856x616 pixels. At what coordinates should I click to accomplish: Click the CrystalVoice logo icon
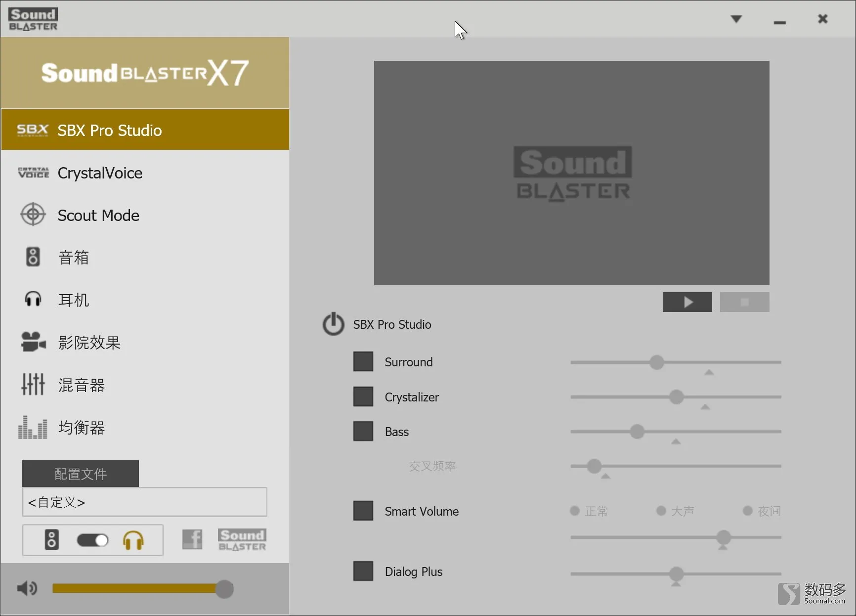pyautogui.click(x=34, y=173)
